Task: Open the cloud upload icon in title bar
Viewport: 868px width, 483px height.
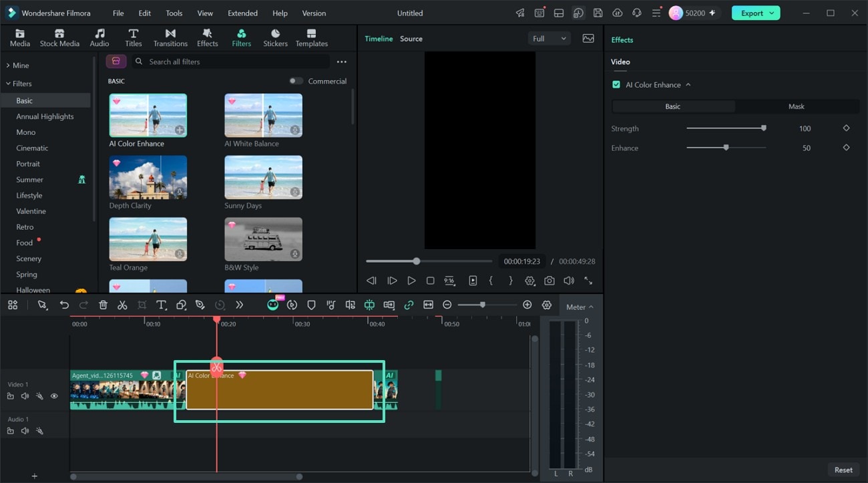Action: pos(617,13)
